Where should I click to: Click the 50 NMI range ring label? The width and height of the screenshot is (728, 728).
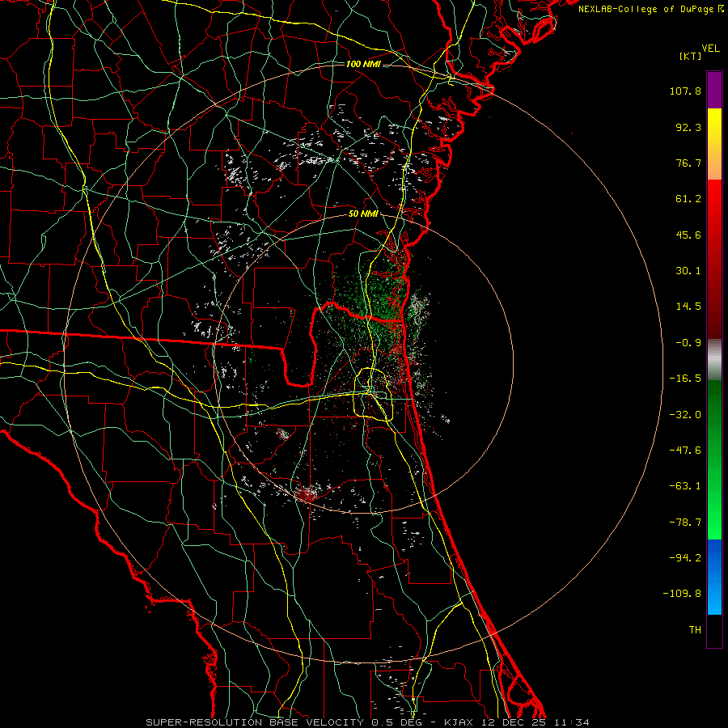tap(362, 214)
